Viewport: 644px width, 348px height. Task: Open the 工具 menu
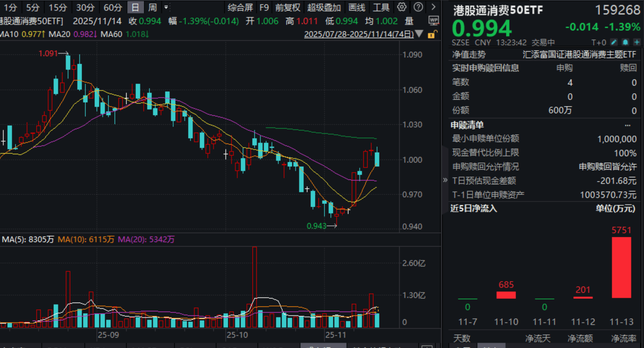pos(380,7)
